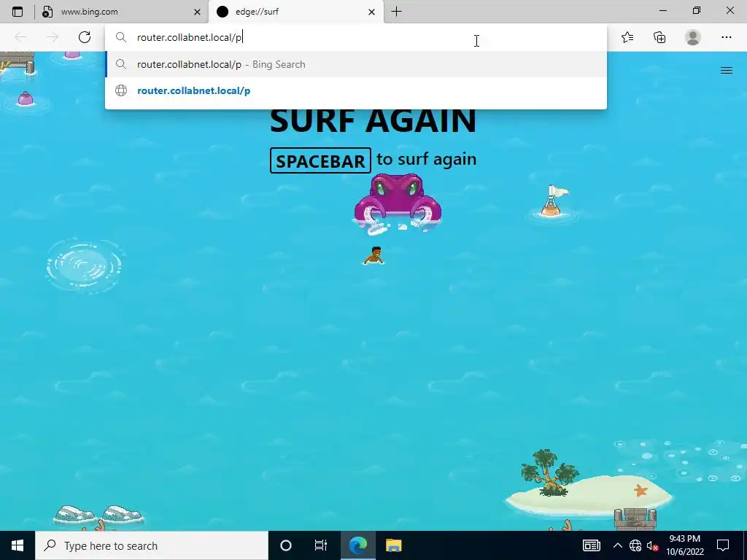Open News and interests taskbar icon
This screenshot has width=747, height=560.
click(x=591, y=545)
